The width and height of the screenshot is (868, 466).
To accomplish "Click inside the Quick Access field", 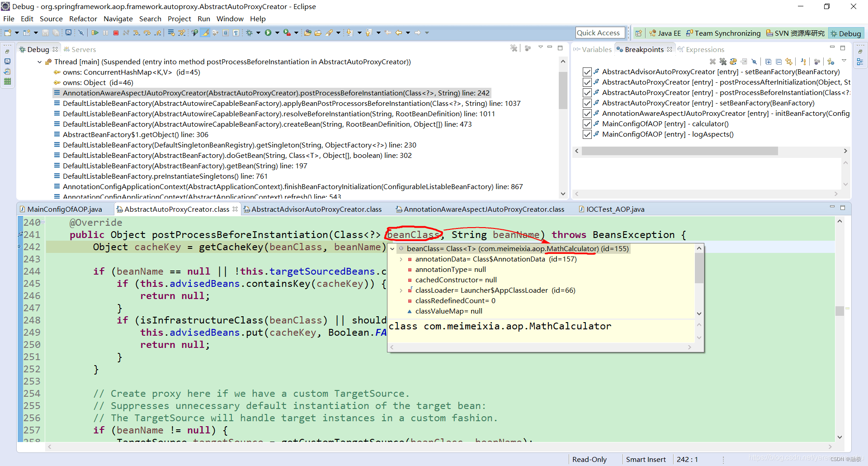I will pyautogui.click(x=600, y=33).
